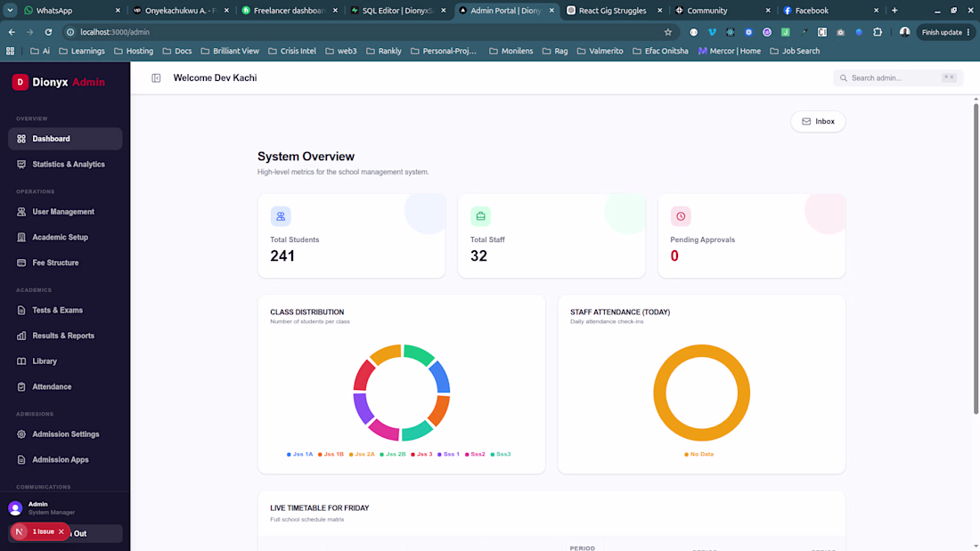Reload the current page
The width and height of the screenshot is (980, 551).
pyautogui.click(x=48, y=32)
